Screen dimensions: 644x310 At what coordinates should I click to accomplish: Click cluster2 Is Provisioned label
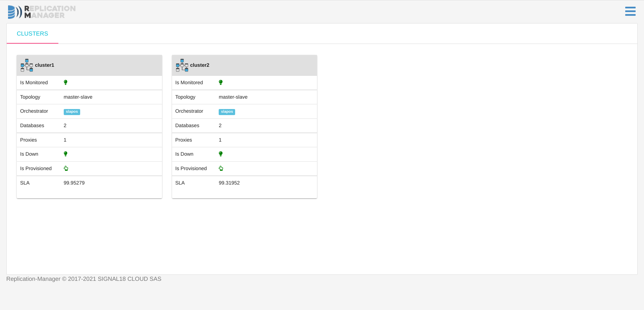click(x=191, y=168)
